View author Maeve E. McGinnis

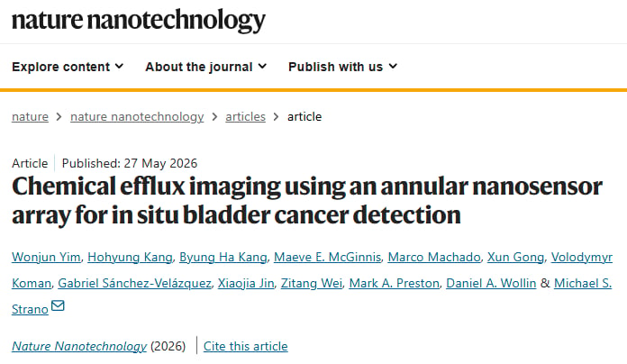point(328,257)
